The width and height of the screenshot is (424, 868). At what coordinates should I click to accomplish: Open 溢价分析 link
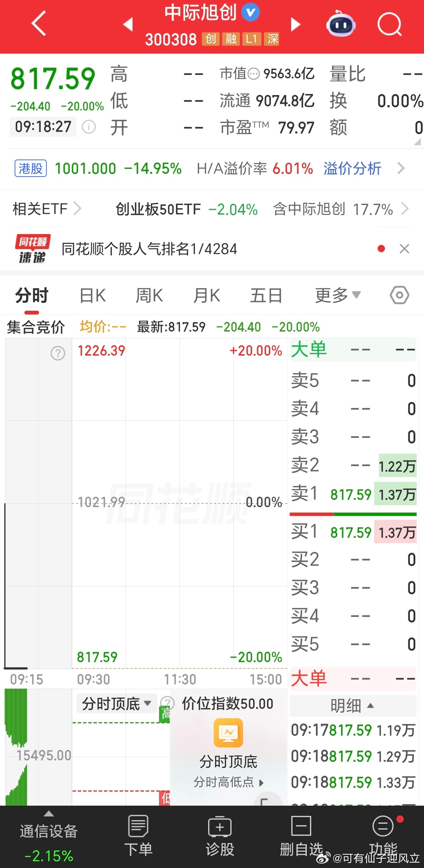[x=352, y=169]
